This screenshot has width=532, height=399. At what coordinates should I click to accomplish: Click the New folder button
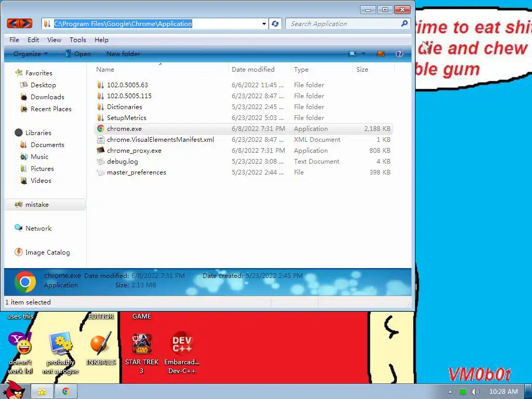[123, 54]
